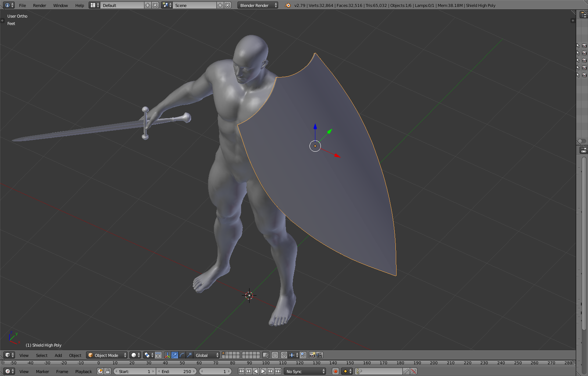Open the Timeline View menu
The height and width of the screenshot is (376, 588).
tap(24, 372)
